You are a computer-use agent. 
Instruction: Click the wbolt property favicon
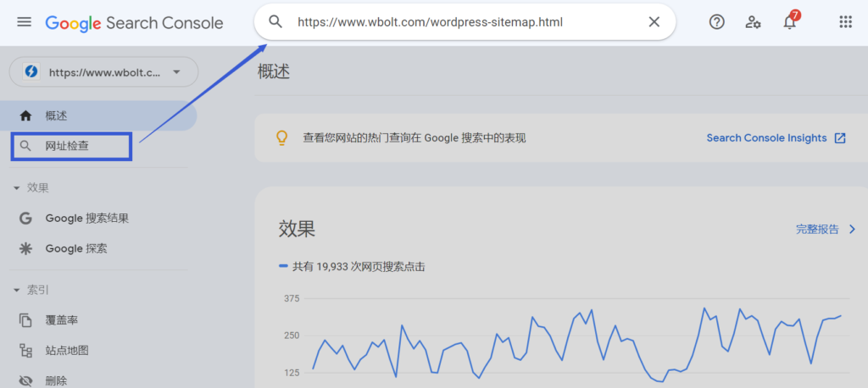click(31, 72)
